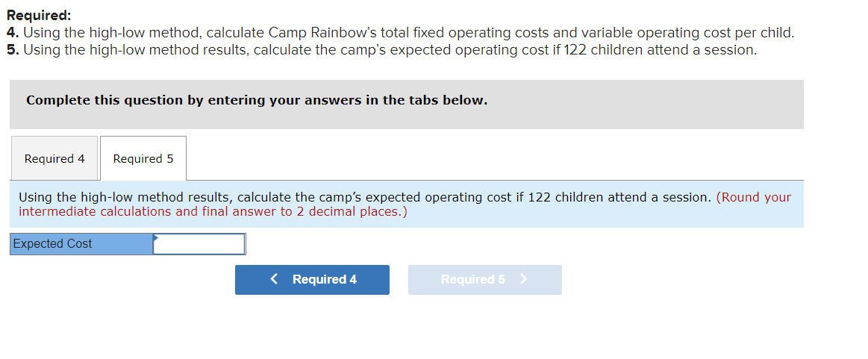Click the bold number 5 list marker
868x359 pixels.
(x=11, y=50)
